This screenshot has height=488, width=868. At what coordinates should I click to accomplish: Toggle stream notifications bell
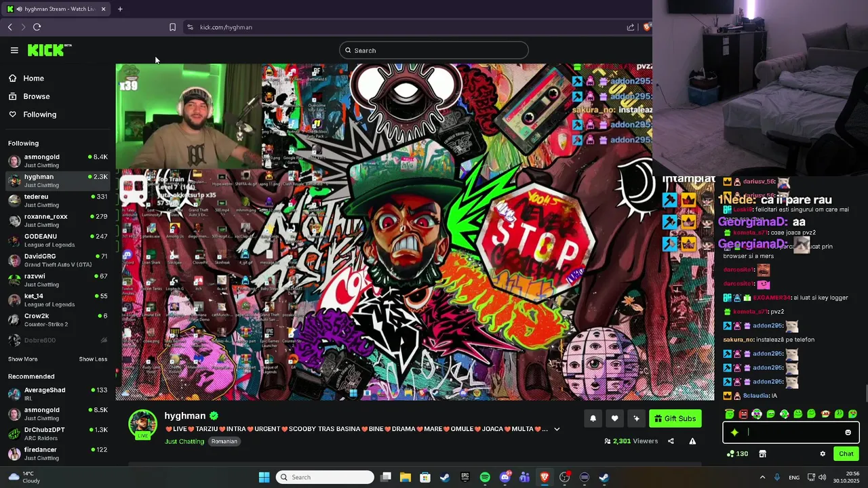point(593,419)
